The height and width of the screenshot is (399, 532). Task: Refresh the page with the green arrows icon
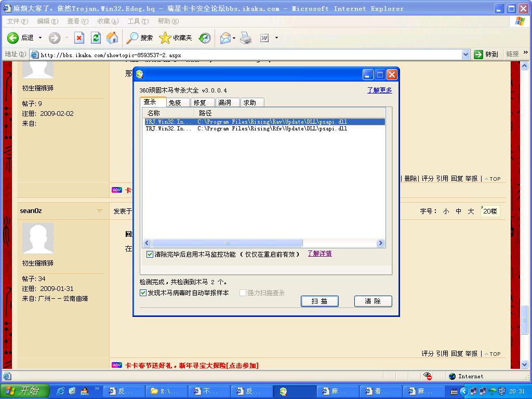(x=96, y=37)
